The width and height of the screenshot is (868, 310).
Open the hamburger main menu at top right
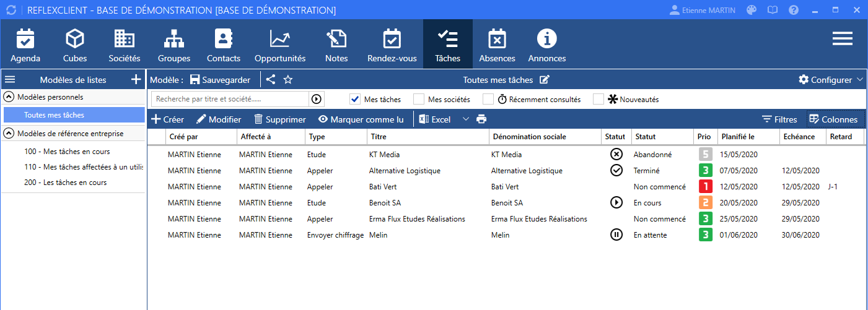point(843,39)
